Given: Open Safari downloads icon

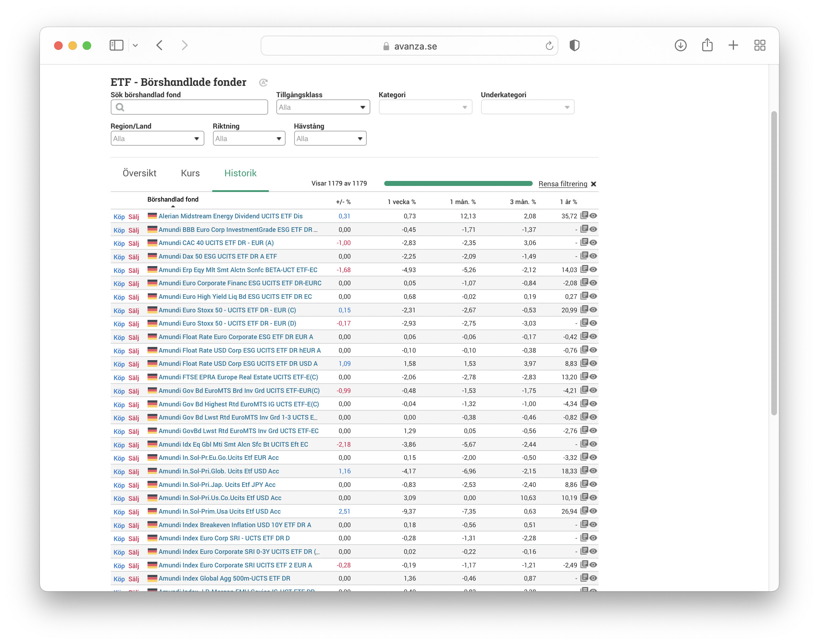Looking at the screenshot, I should (680, 46).
